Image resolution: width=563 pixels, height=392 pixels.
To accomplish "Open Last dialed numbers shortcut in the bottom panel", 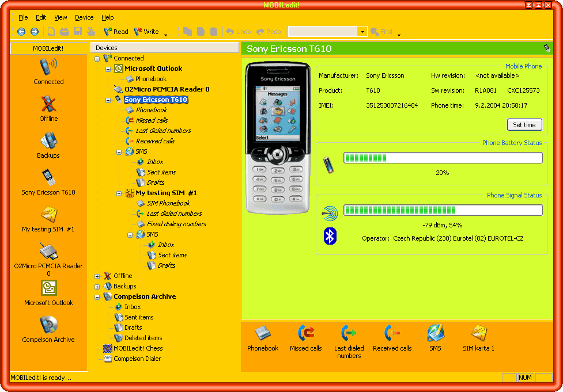I will click(349, 342).
